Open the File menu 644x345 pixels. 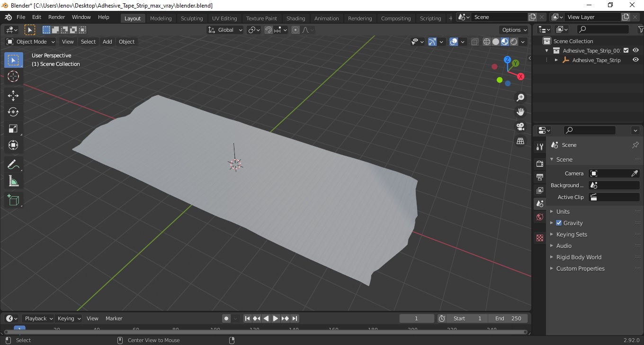21,17
